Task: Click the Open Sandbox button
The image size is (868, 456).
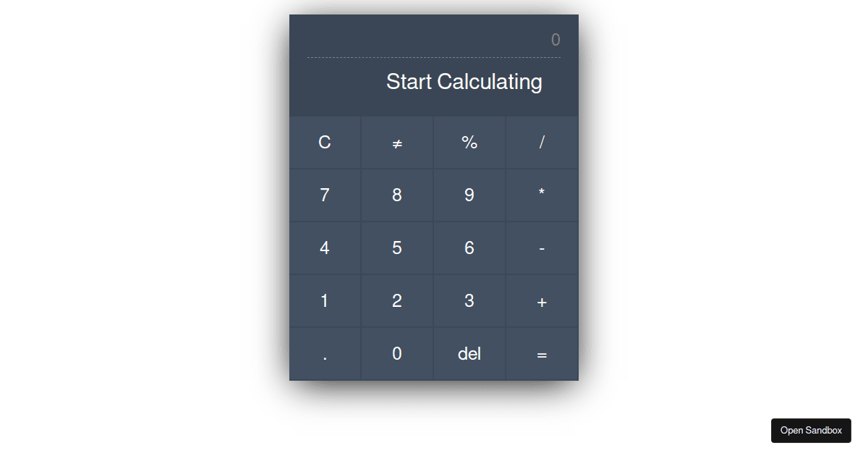Action: click(x=811, y=430)
